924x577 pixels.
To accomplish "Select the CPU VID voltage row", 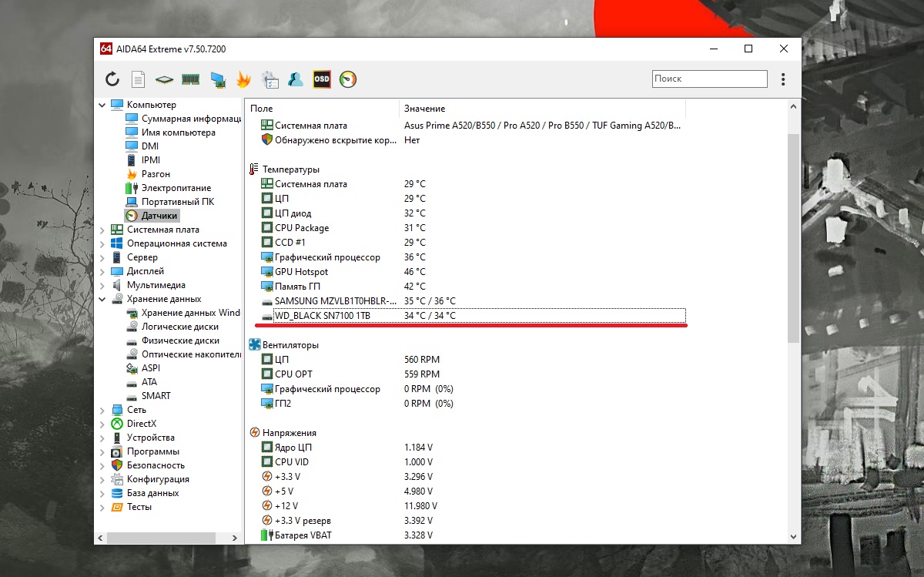I will (x=473, y=462).
